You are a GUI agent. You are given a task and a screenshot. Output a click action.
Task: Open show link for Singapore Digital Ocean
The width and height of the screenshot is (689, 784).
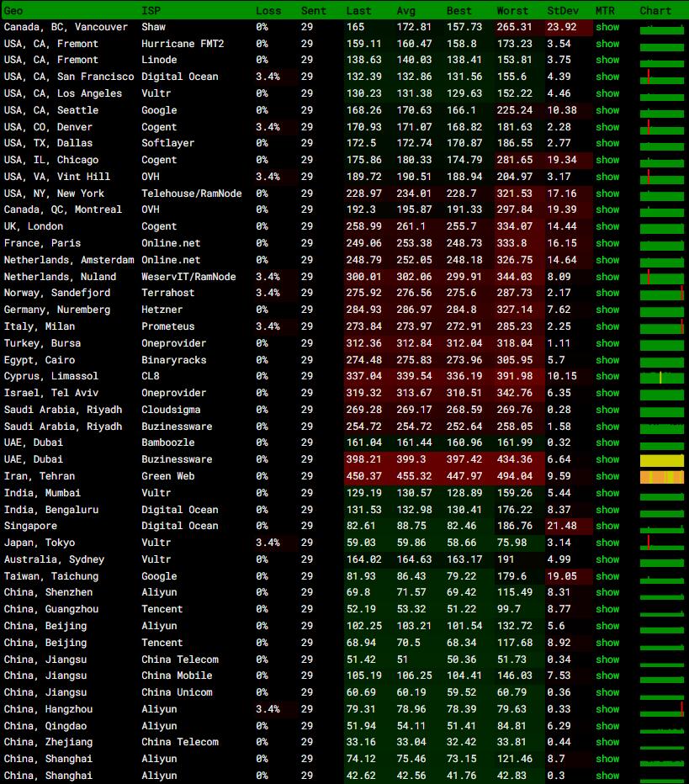(x=607, y=526)
